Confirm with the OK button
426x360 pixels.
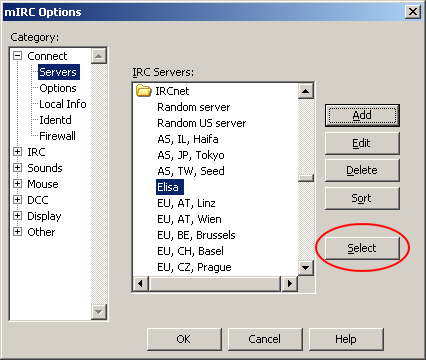[x=184, y=339]
